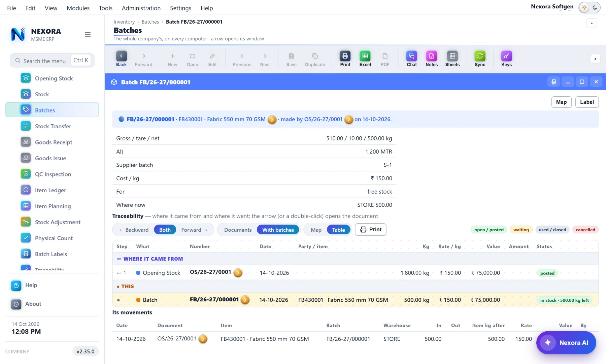Screen dimensions: 606x364
Task: Open the Help item at the bottom of the sidebar
Action: tap(52, 285)
